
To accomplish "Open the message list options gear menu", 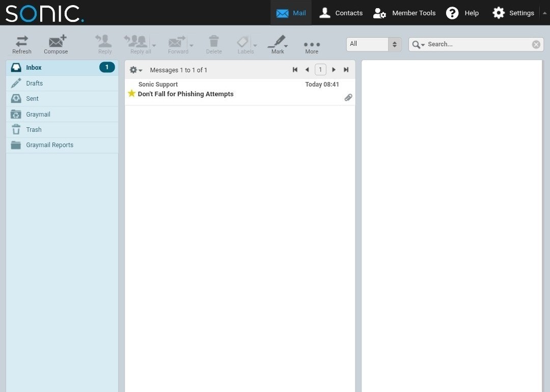I will 135,70.
